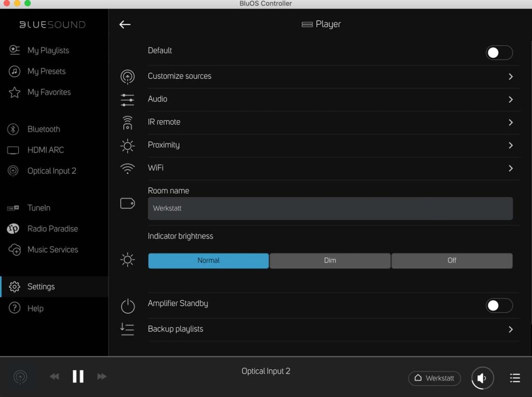Click the Help question mark icon
Viewport: 532px width, 397px height.
pyautogui.click(x=15, y=308)
